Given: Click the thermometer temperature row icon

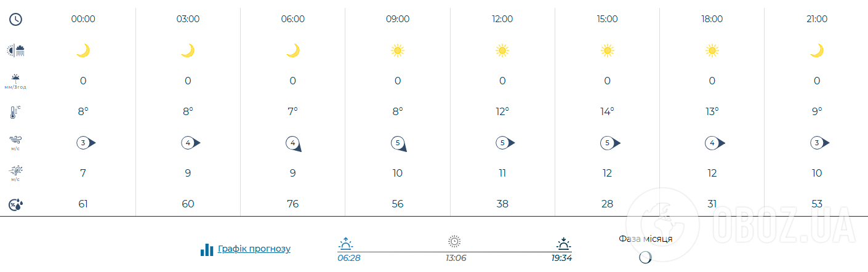Looking at the screenshot, I should click(x=16, y=112).
